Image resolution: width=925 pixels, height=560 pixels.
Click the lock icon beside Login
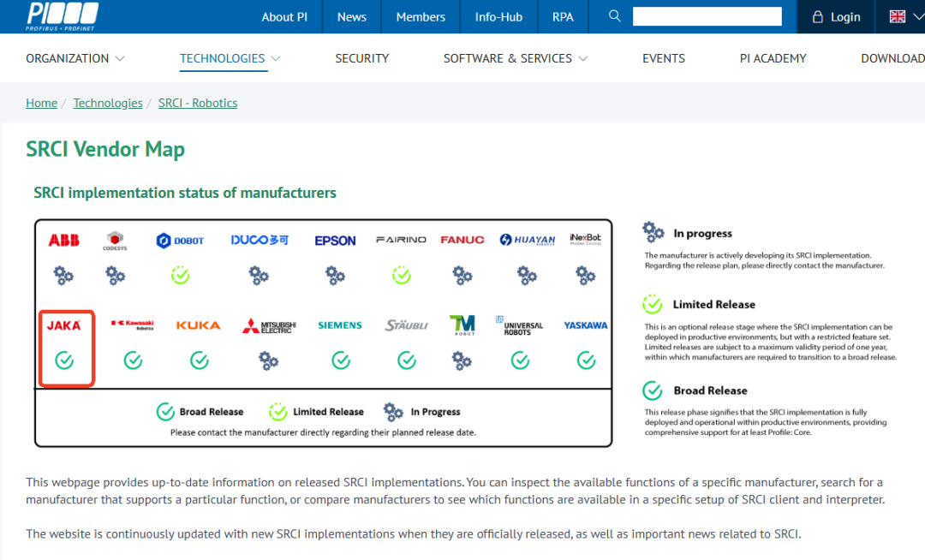click(817, 16)
